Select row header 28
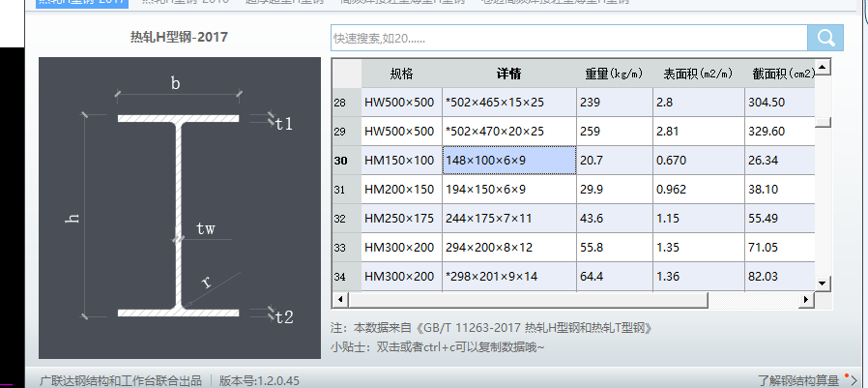 pyautogui.click(x=347, y=103)
